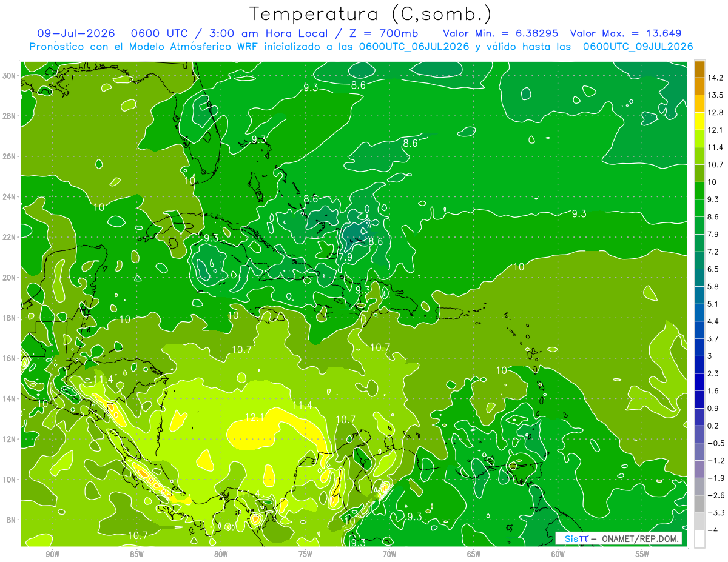This screenshot has height=562, width=728.
Task: Click the longitude axis label "75W"
Action: [305, 554]
